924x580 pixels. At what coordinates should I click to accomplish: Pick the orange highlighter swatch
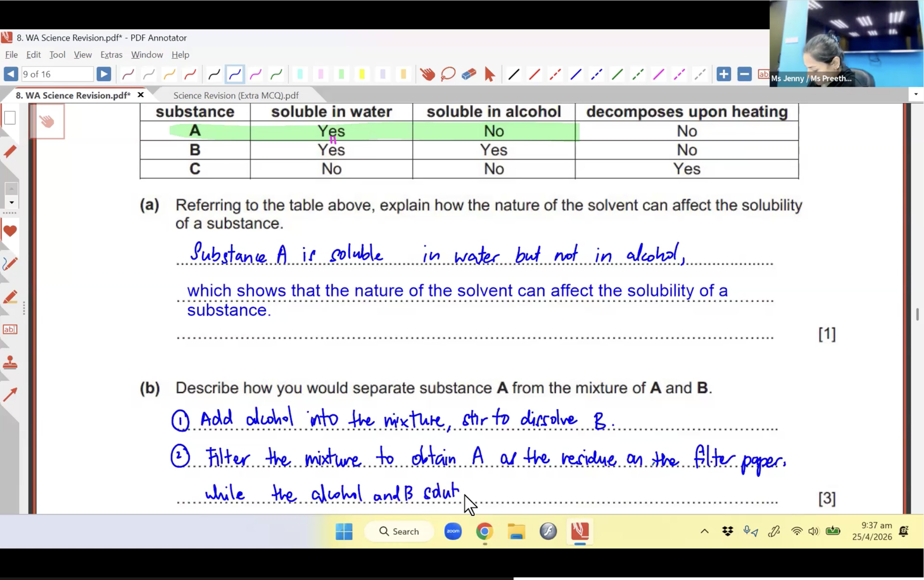click(404, 75)
